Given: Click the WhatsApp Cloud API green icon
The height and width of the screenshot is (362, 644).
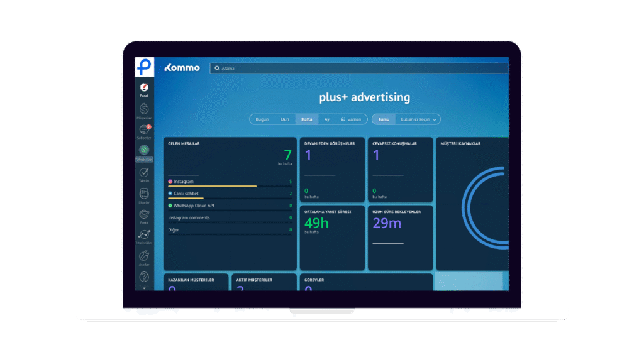Looking at the screenshot, I should 170,206.
